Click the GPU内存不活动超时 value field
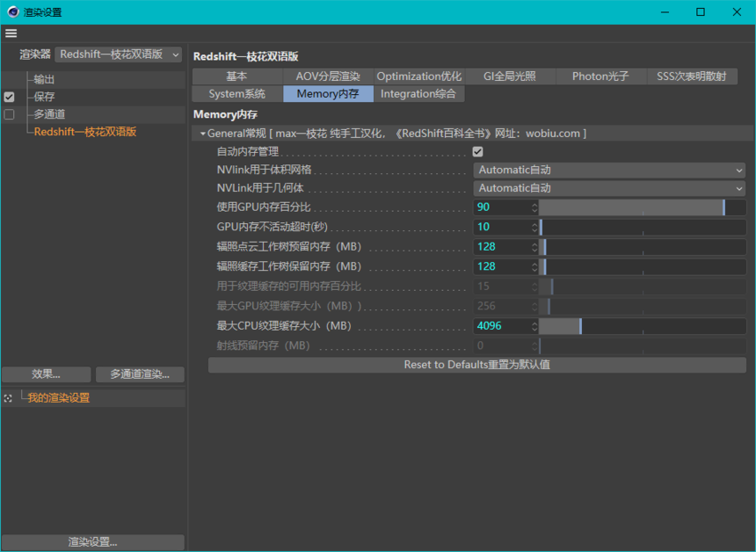 tap(502, 227)
